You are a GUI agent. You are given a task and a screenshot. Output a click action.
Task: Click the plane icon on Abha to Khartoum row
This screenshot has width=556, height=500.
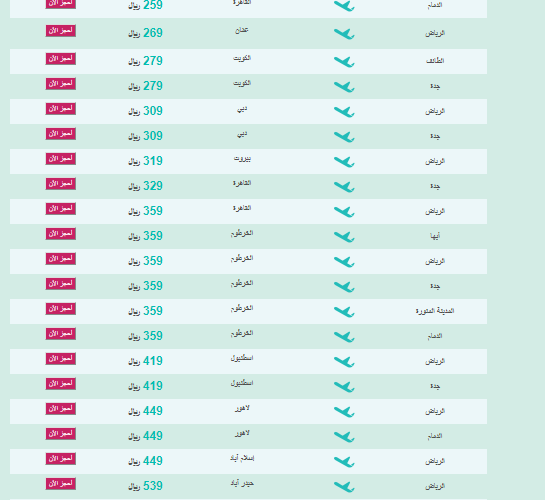pos(344,237)
